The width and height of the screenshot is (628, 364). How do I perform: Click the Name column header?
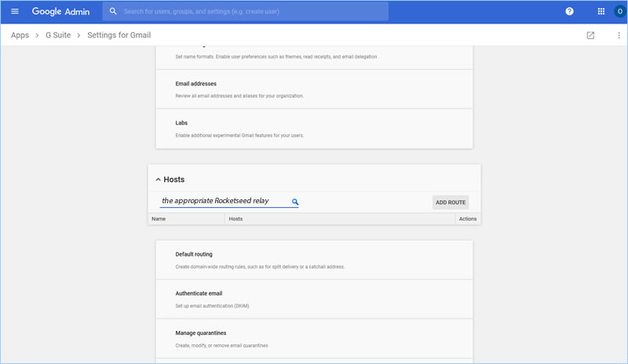pos(159,219)
